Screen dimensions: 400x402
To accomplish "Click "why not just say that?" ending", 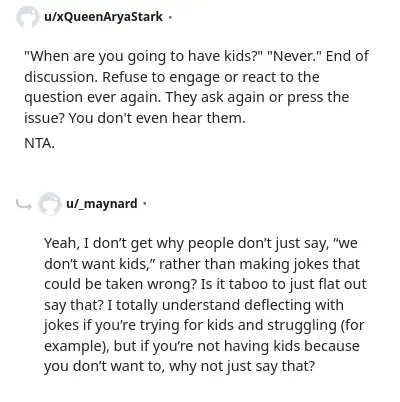I will point(242,367).
